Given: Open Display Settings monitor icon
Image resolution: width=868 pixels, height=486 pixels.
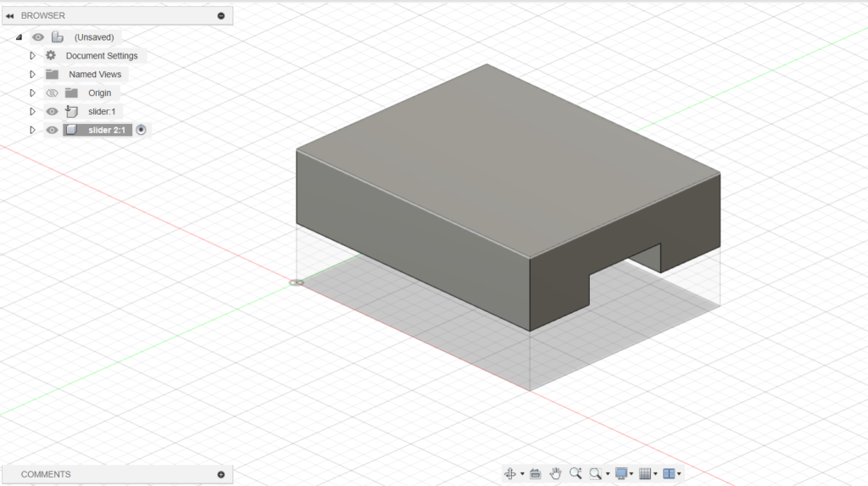Looking at the screenshot, I should coord(621,473).
